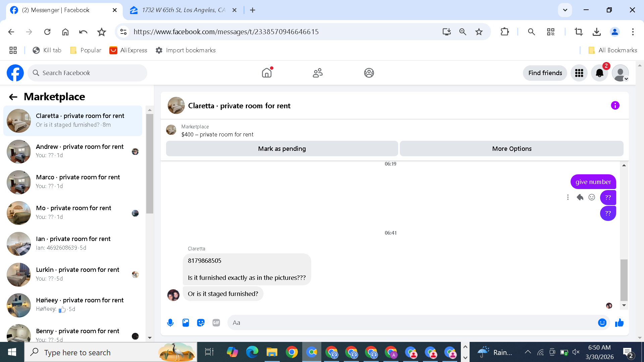This screenshot has width=644, height=362.
Task: Open the purple conversation information icon
Action: [615, 106]
